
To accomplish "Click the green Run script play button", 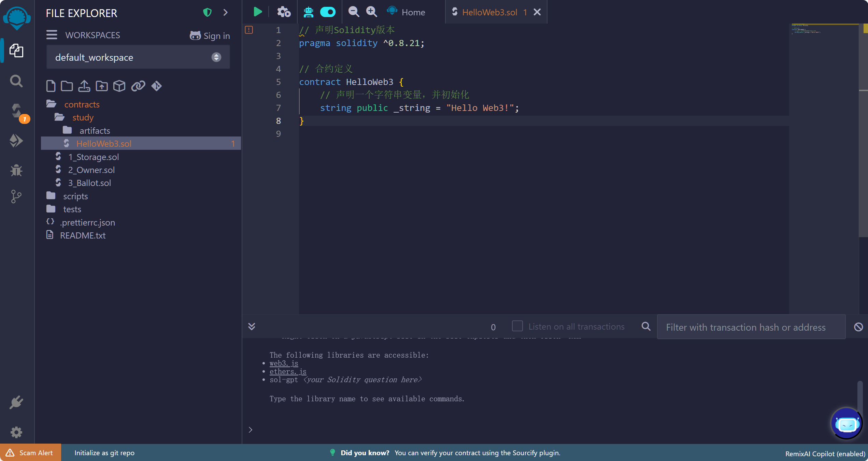I will (258, 12).
